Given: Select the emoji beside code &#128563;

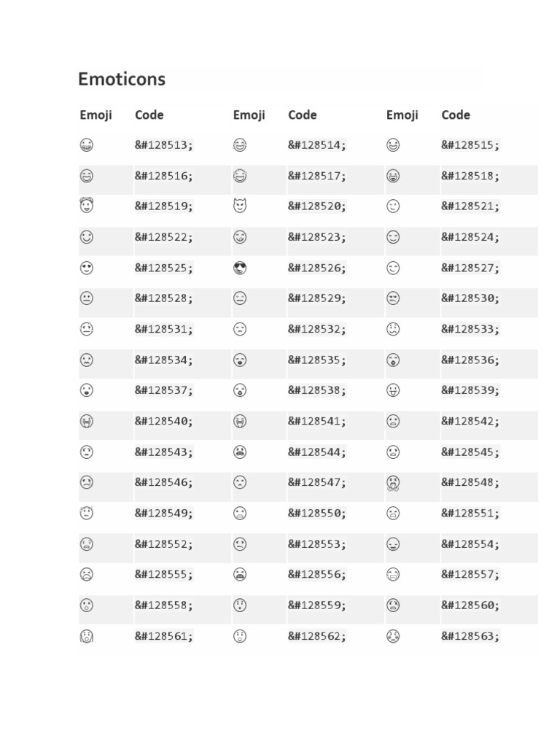Looking at the screenshot, I should coord(393,636).
